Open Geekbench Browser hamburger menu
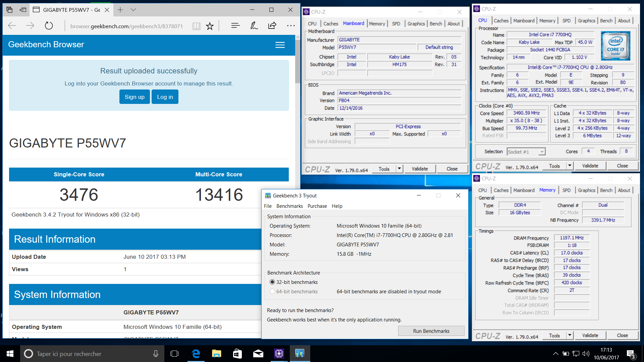644x362 pixels. [280, 45]
